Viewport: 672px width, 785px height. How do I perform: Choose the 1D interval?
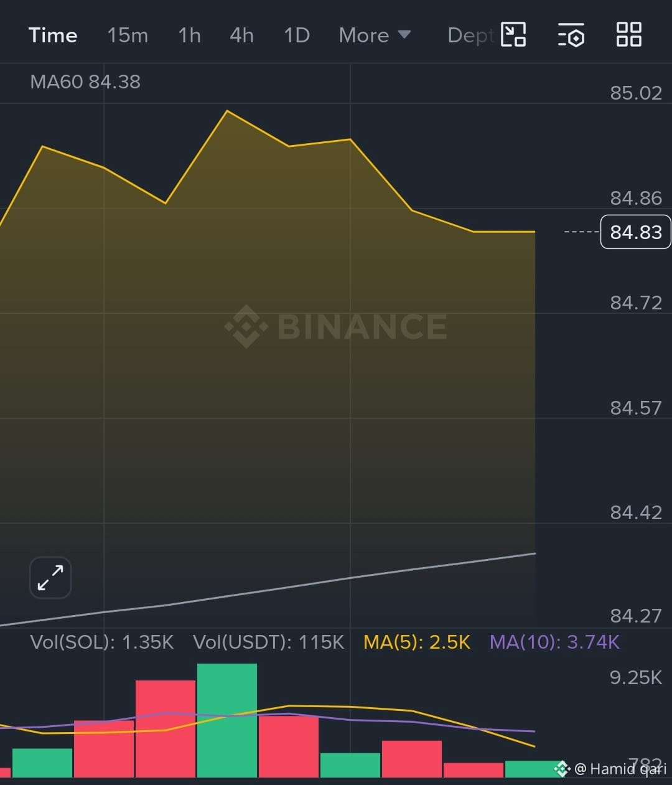tap(297, 35)
